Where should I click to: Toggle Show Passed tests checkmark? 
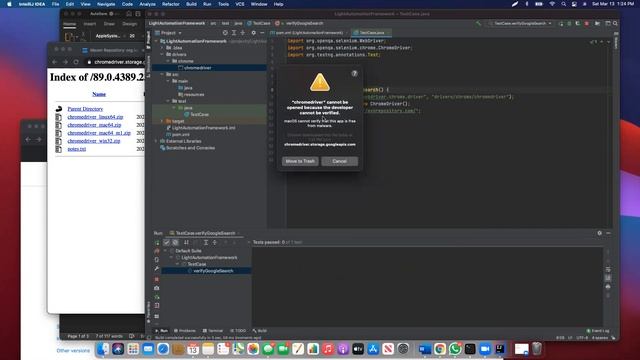tap(167, 242)
